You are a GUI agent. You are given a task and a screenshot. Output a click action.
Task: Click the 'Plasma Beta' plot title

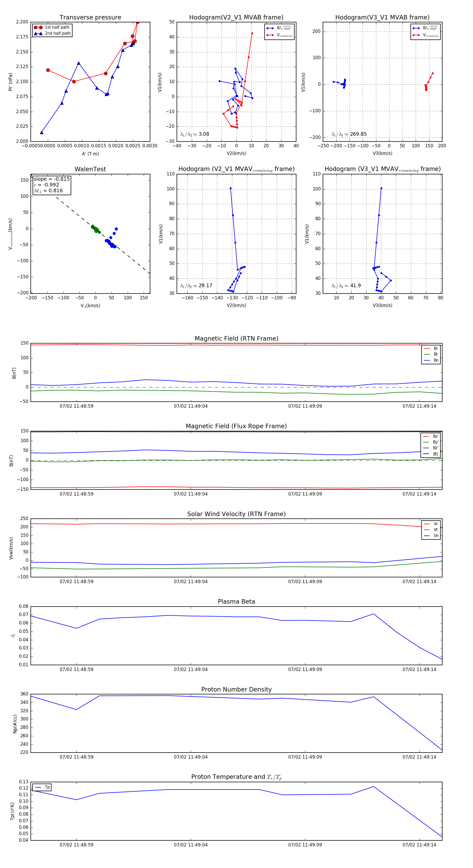tap(236, 602)
